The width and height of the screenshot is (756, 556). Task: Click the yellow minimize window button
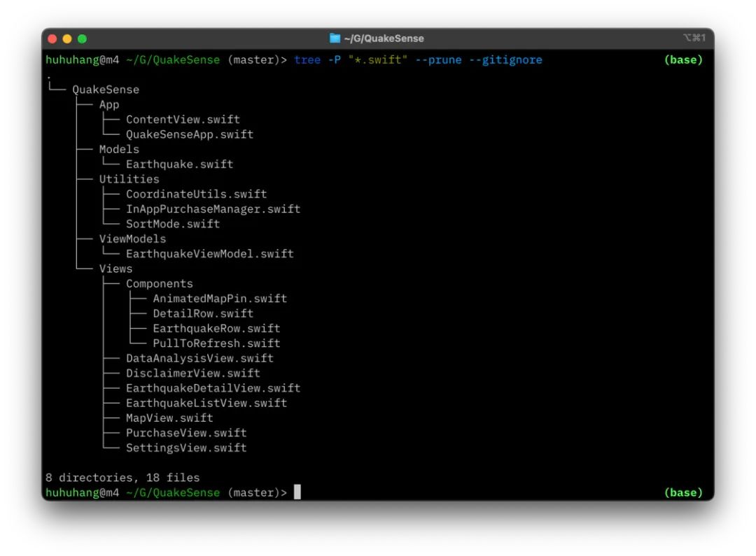68,38
